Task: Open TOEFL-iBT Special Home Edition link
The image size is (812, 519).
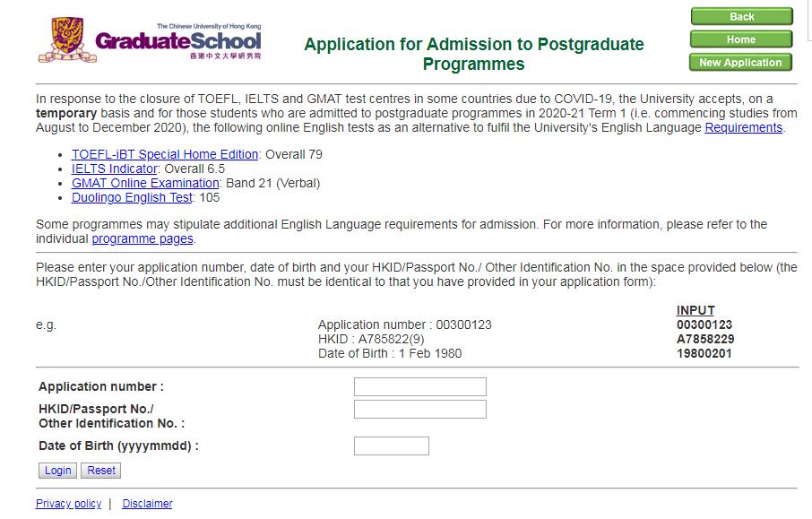Action: (x=165, y=154)
